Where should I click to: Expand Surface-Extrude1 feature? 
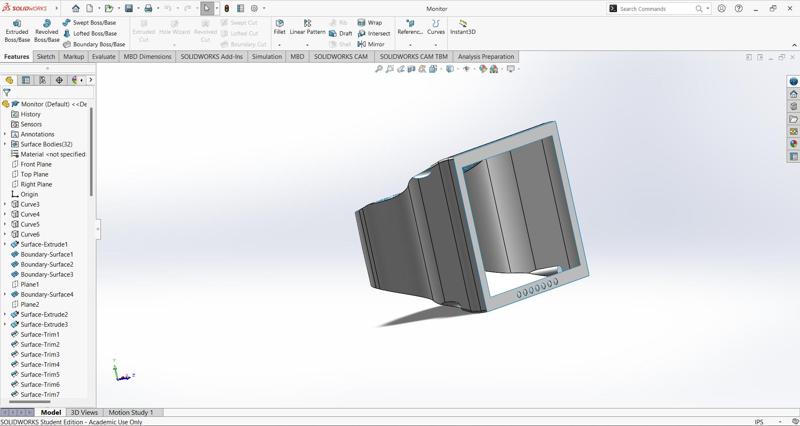click(x=5, y=244)
